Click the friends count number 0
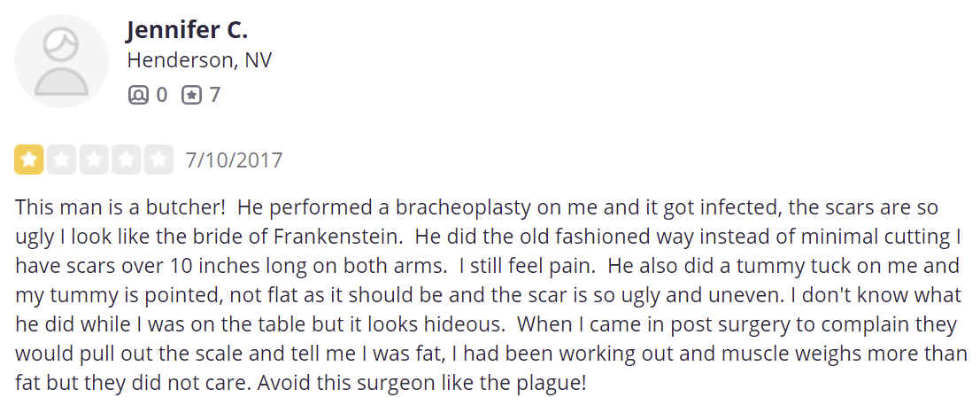Viewport: 980px width, 413px height. pos(161,95)
